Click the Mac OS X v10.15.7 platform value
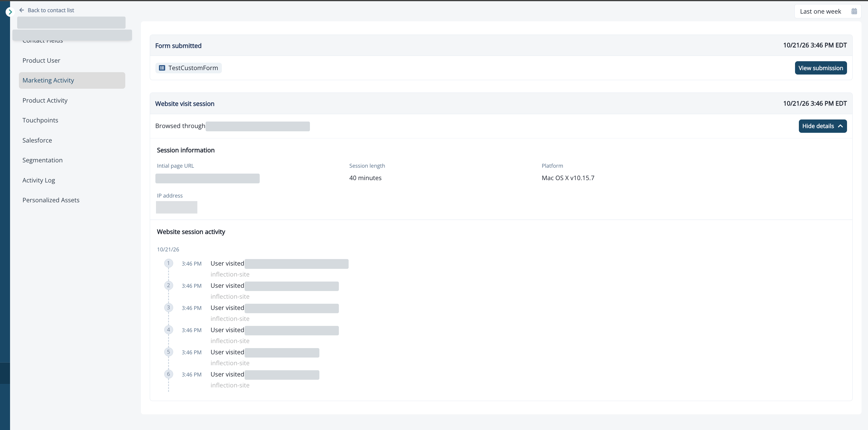Image resolution: width=868 pixels, height=430 pixels. 568,178
